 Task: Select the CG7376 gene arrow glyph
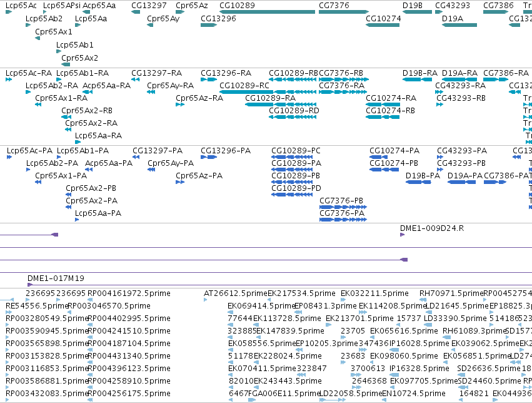pyautogui.click(x=344, y=12)
